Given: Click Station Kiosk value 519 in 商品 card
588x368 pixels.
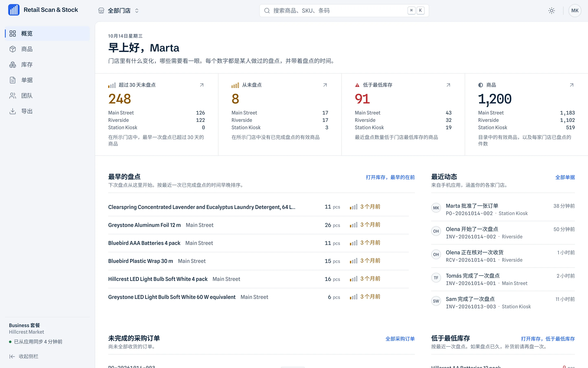Looking at the screenshot, I should pos(570,128).
